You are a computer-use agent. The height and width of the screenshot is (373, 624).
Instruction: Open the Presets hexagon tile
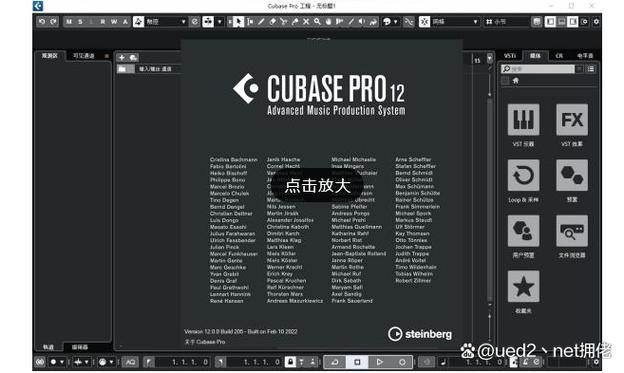point(572,175)
